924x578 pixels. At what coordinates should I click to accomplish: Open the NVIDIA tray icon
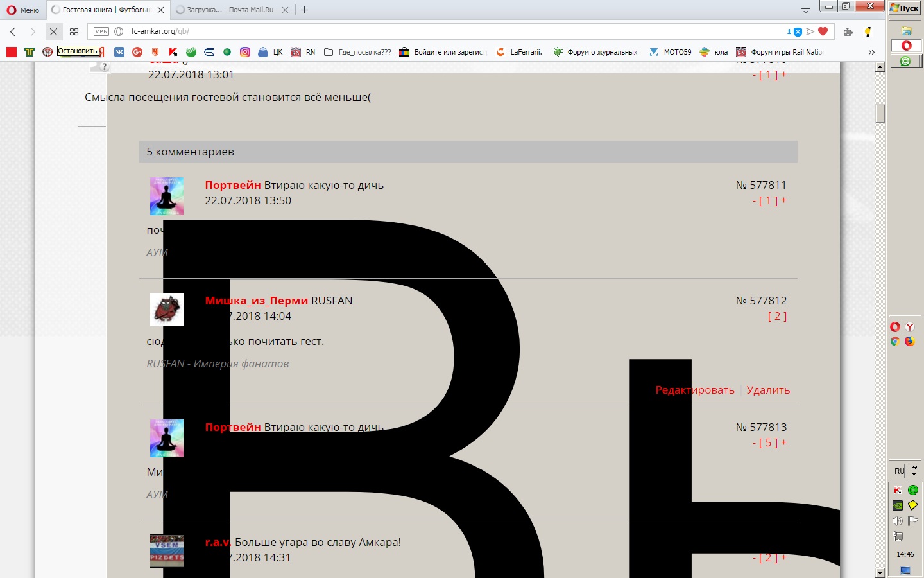pos(898,505)
